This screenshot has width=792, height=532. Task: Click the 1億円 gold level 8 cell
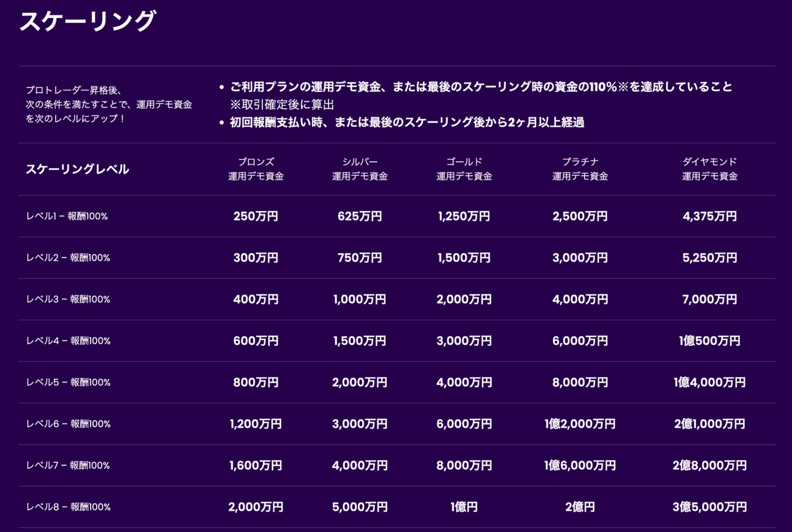click(464, 507)
